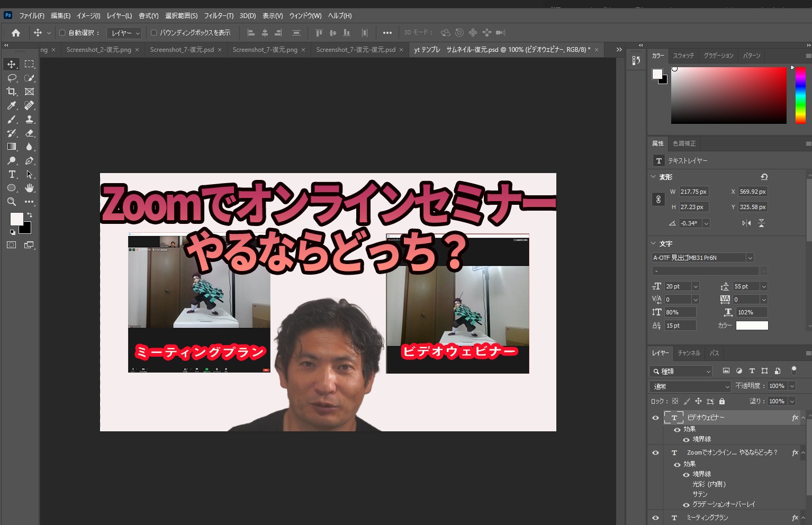Hide the ビデオウェビナー text layer
Viewport: 812px width, 525px height.
point(655,418)
